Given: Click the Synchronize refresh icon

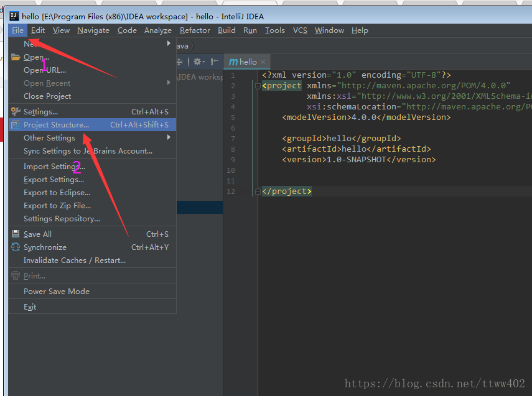Looking at the screenshot, I should (16, 247).
